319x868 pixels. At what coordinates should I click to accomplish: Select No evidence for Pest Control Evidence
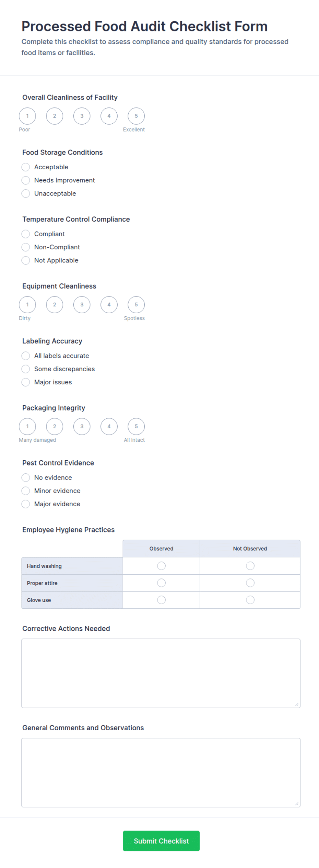(26, 477)
